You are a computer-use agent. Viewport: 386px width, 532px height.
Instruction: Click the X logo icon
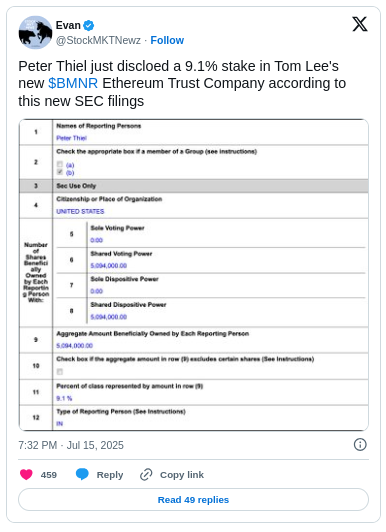click(360, 24)
